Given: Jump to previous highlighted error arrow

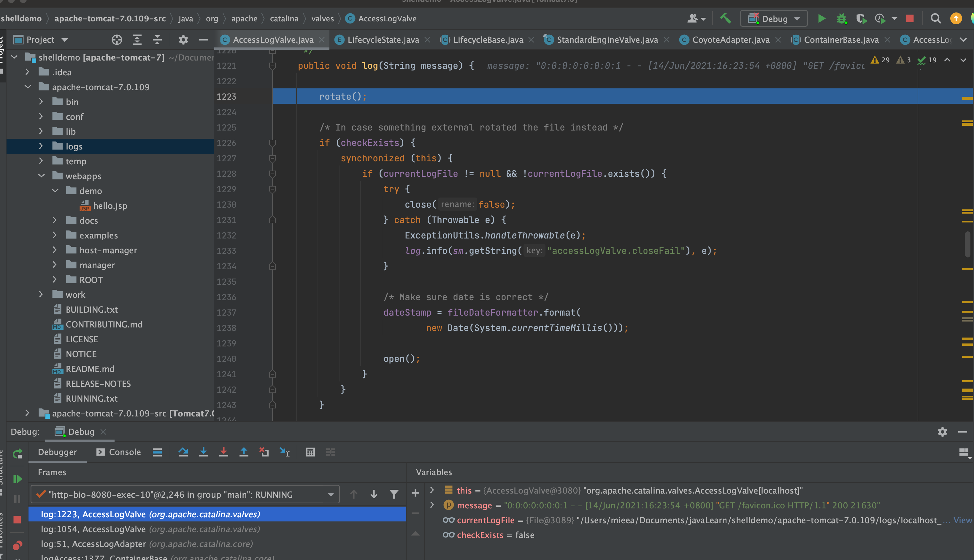Looking at the screenshot, I should [948, 60].
